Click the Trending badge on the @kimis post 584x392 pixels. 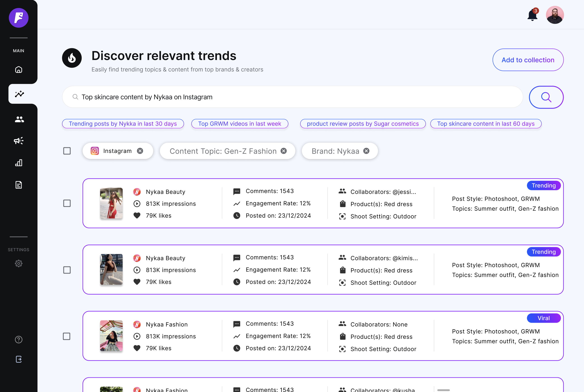[x=543, y=251]
